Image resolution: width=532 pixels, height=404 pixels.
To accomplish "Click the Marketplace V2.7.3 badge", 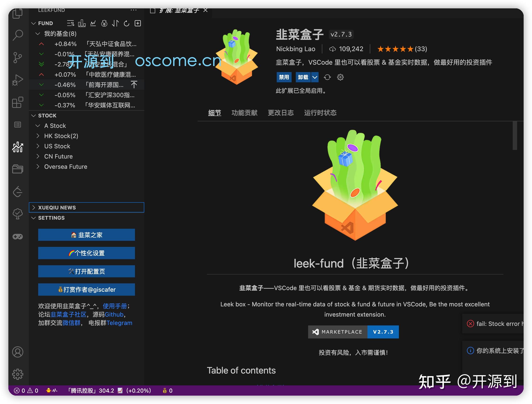I will click(x=353, y=332).
